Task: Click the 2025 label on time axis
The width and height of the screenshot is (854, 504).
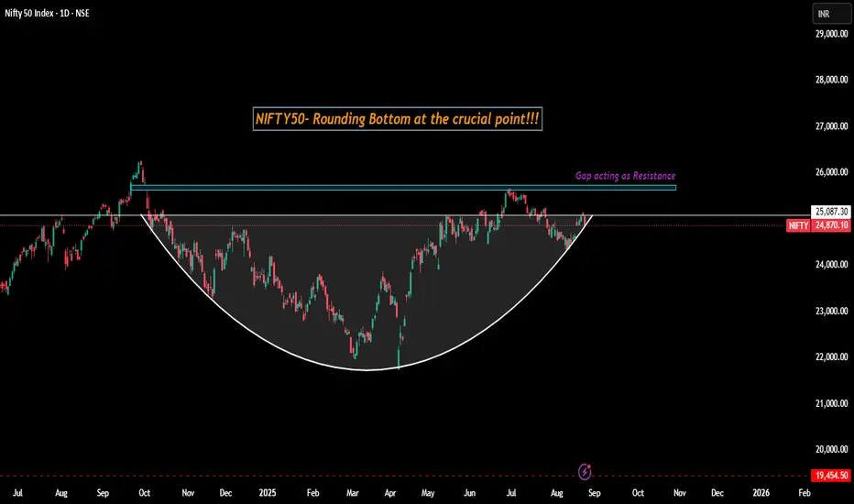Action: [x=268, y=493]
